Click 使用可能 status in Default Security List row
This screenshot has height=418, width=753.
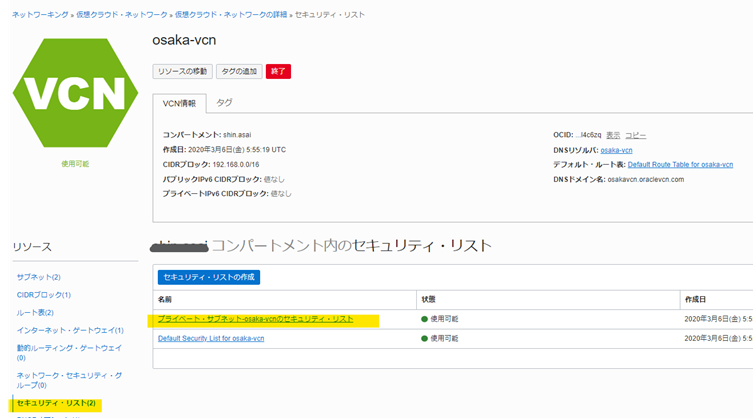[444, 339]
